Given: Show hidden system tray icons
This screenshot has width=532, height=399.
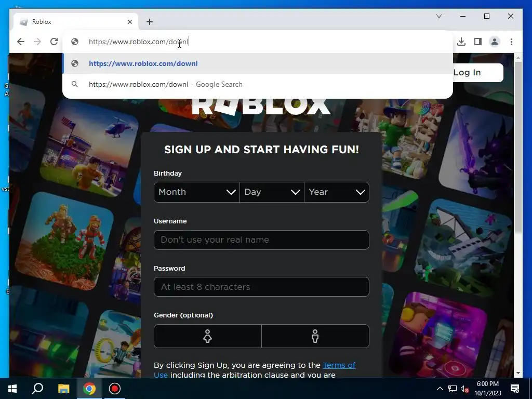Looking at the screenshot, I should tap(440, 389).
